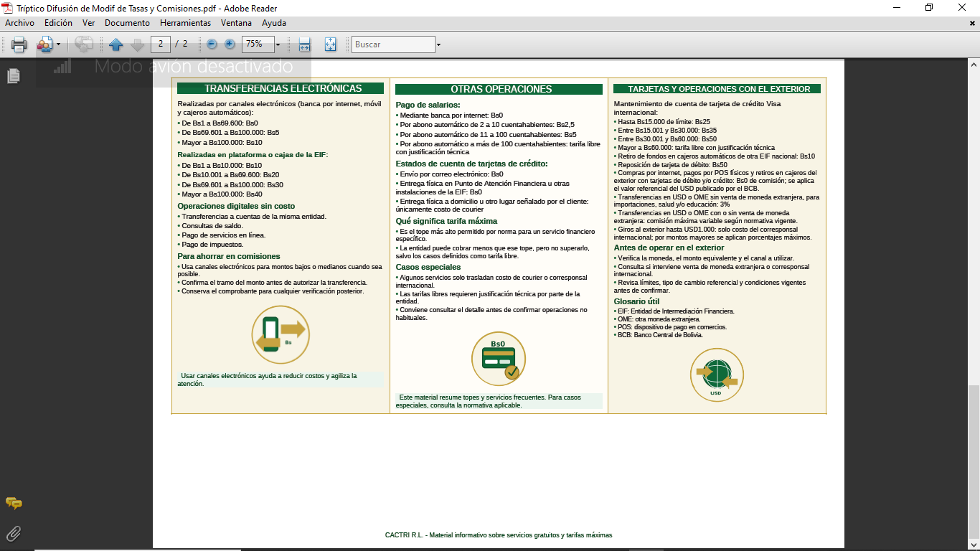Click the collaborate/share icon in toolbar
The image size is (980, 551).
pos(44,44)
